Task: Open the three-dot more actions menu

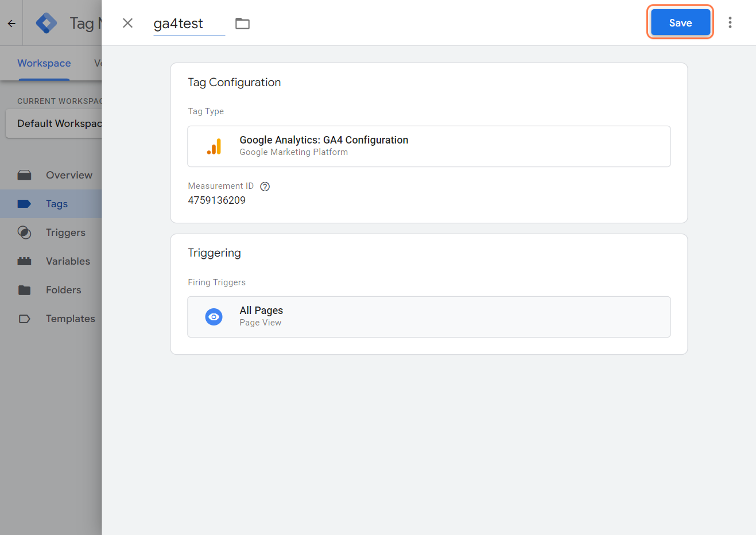Action: coord(730,22)
